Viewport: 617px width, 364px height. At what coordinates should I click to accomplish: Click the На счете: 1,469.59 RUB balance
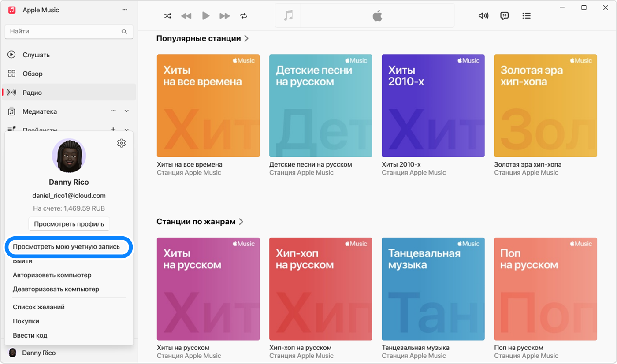pos(69,208)
